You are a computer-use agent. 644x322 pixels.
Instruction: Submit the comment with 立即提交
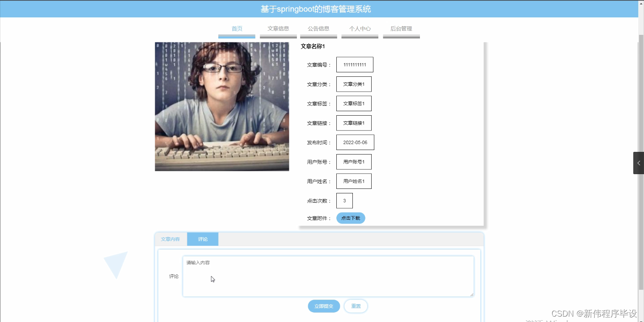tap(323, 306)
